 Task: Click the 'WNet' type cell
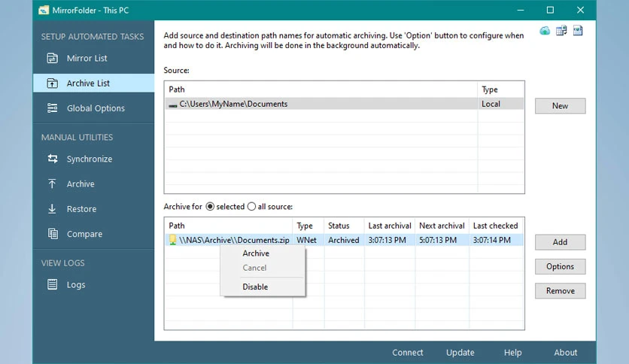pos(306,240)
